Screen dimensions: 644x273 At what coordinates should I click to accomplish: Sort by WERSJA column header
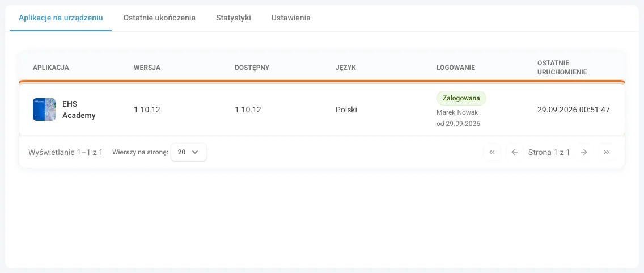[x=147, y=68]
